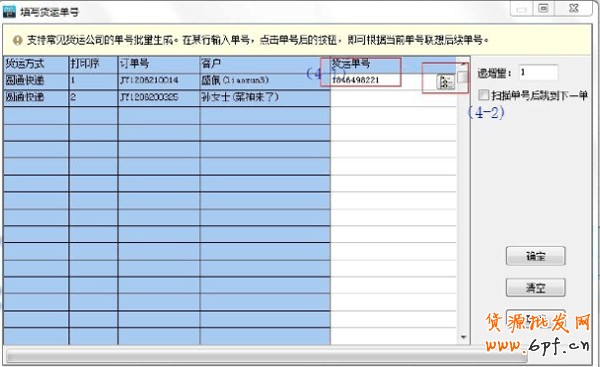Click the 清空 clear button
This screenshot has height=367, width=600.
pyautogui.click(x=535, y=287)
